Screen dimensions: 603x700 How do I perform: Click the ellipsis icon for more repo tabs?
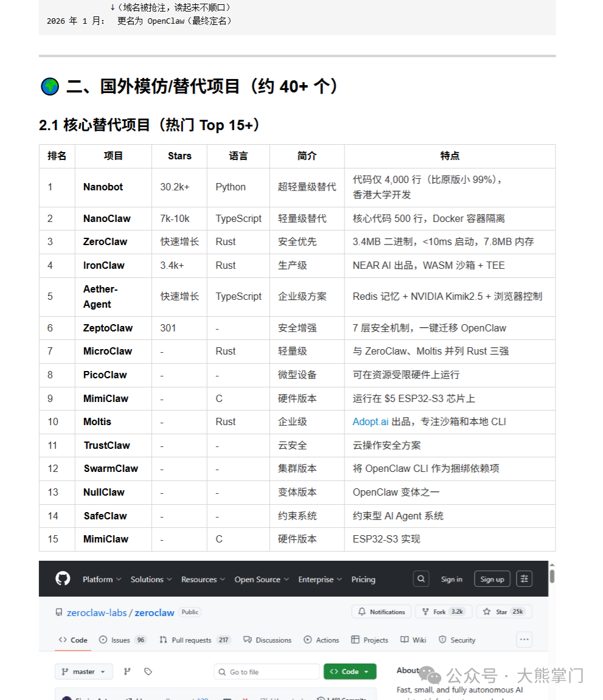[x=524, y=640]
